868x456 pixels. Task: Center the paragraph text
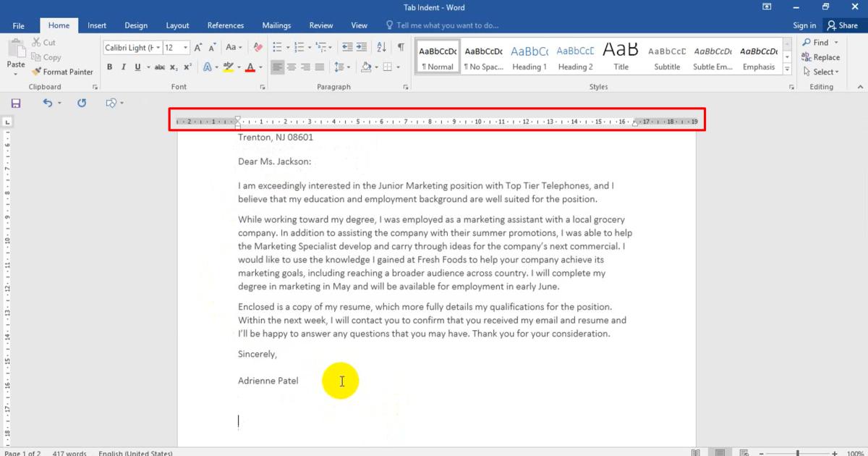[292, 67]
